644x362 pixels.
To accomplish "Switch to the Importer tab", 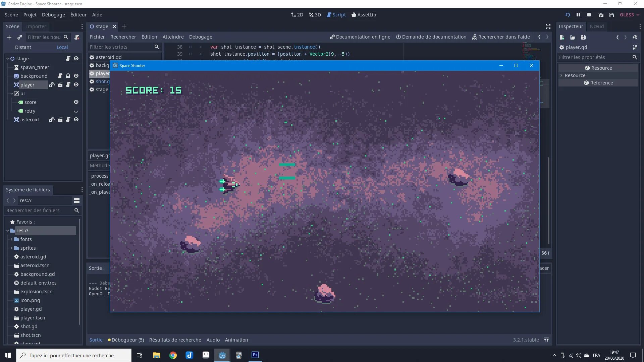I will coord(36,26).
